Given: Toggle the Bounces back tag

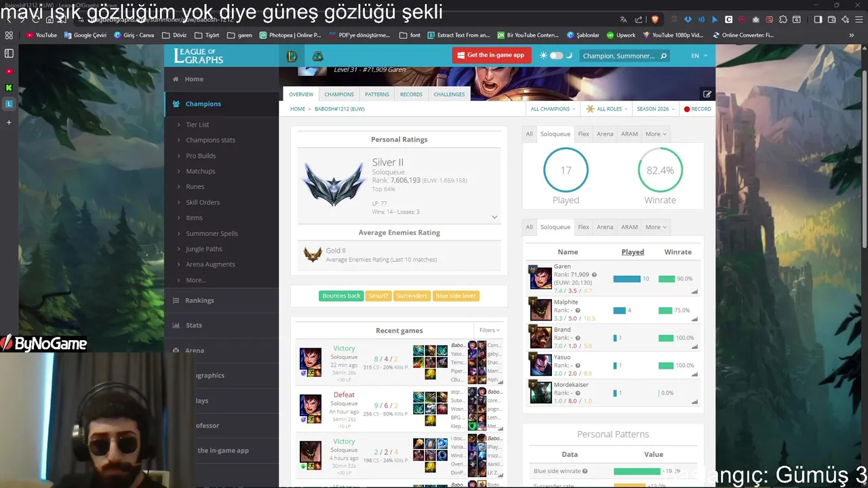Looking at the screenshot, I should (x=341, y=296).
